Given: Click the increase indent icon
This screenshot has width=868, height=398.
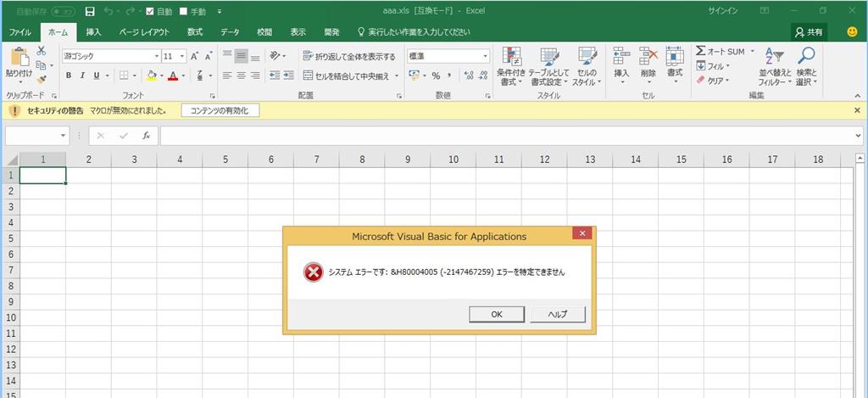Looking at the screenshot, I should (288, 76).
